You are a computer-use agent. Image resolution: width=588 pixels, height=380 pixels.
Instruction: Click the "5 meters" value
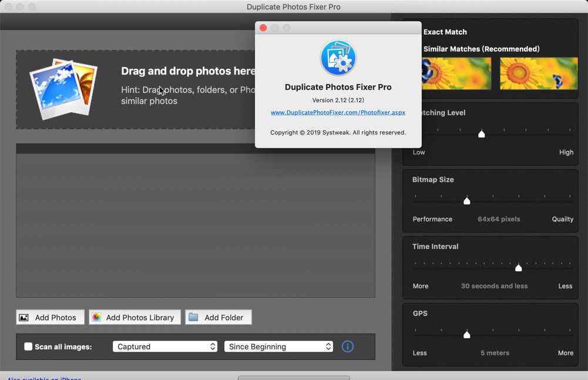[x=495, y=353]
